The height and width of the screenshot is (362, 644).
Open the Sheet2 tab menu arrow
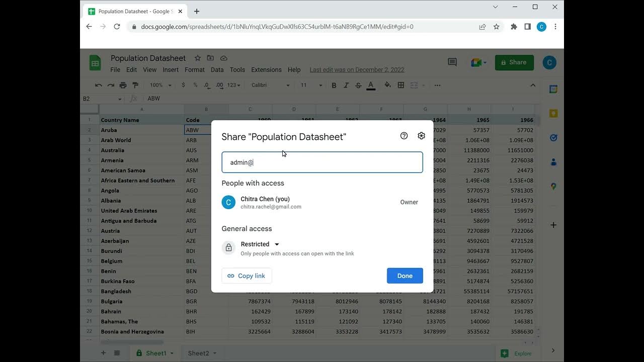[x=214, y=353]
